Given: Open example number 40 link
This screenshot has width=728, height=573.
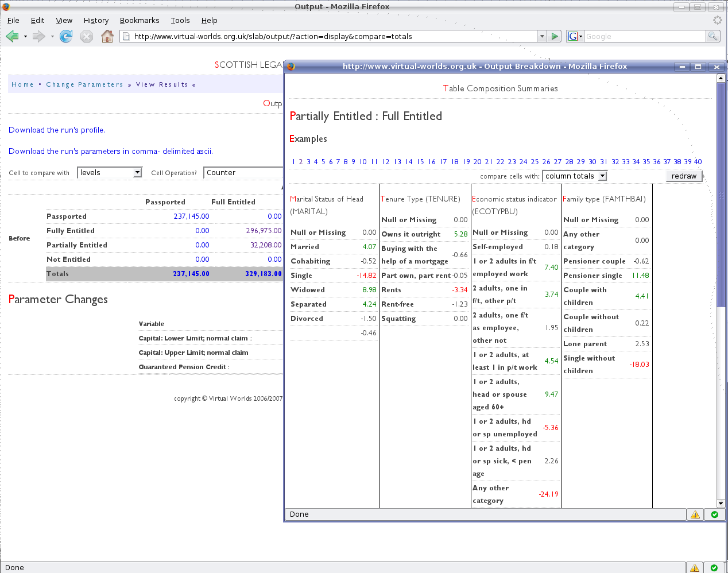Looking at the screenshot, I should click(698, 162).
